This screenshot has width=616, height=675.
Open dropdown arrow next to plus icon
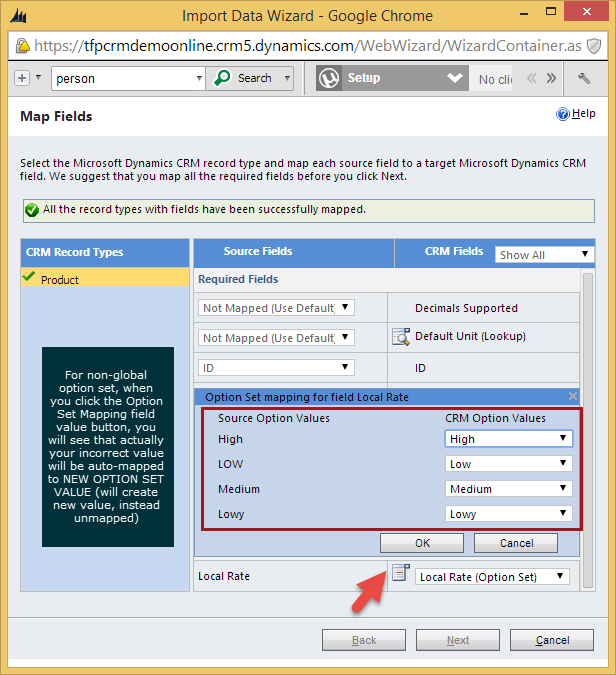(38, 78)
